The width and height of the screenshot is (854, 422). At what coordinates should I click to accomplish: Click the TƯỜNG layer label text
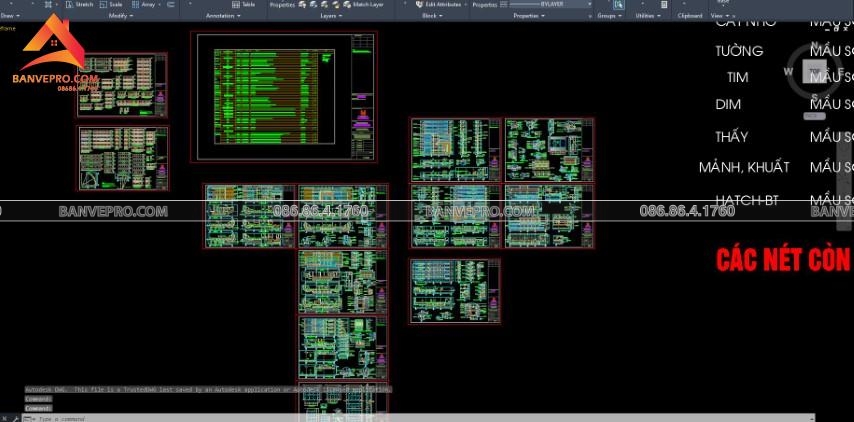coord(739,51)
